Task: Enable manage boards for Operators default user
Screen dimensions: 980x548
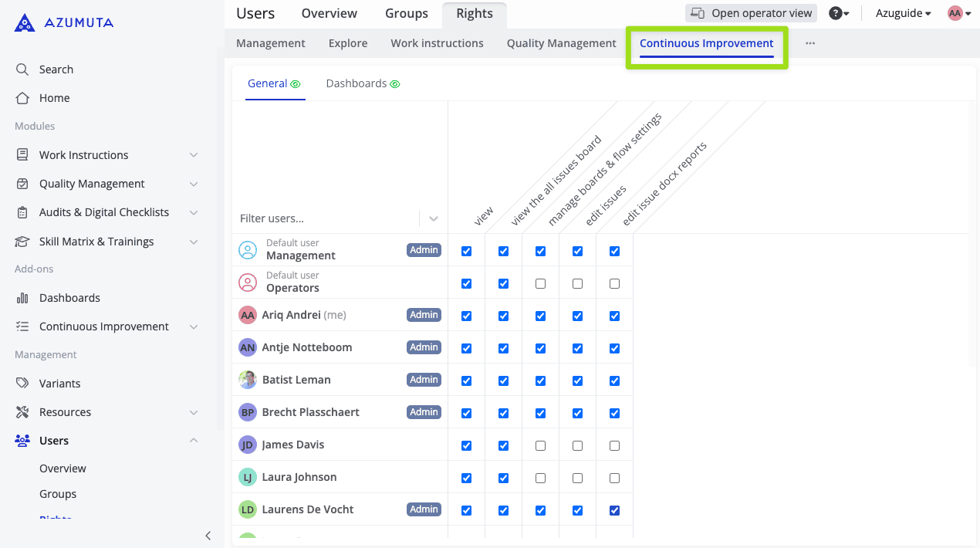Action: tap(540, 283)
